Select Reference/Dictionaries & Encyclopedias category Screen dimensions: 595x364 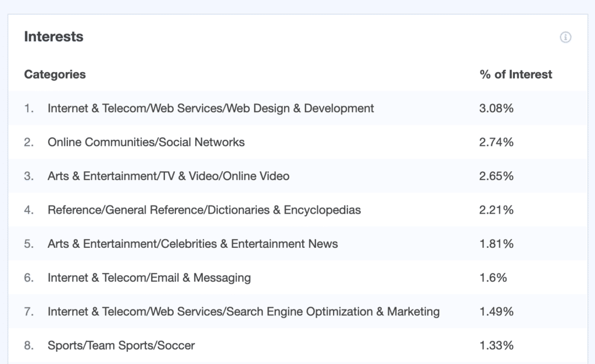coord(204,210)
